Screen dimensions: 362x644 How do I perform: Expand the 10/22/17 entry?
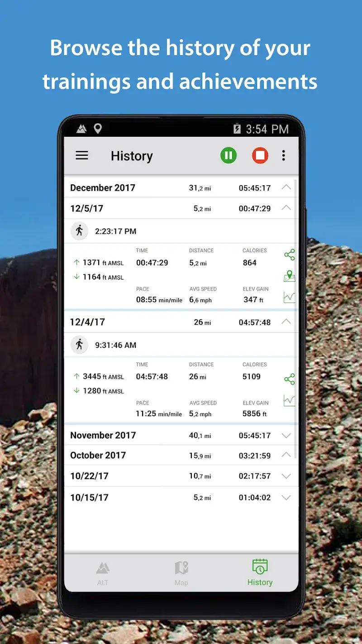coord(286,476)
